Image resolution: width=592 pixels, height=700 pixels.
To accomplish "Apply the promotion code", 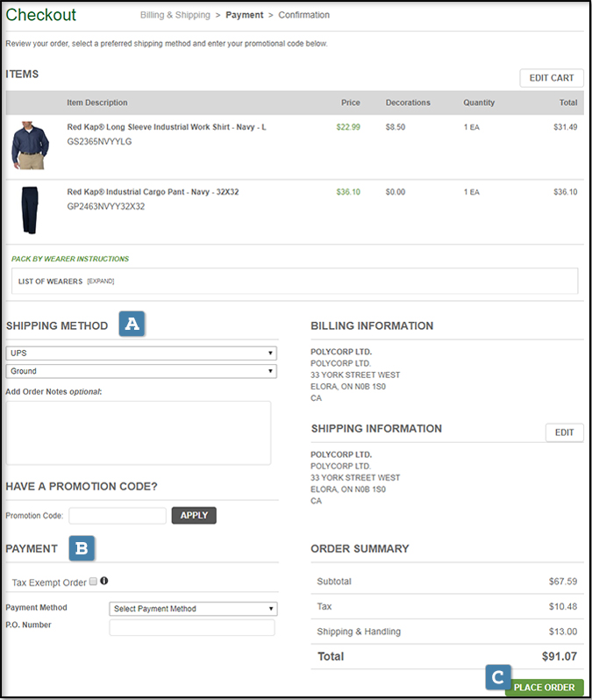I will coord(194,516).
